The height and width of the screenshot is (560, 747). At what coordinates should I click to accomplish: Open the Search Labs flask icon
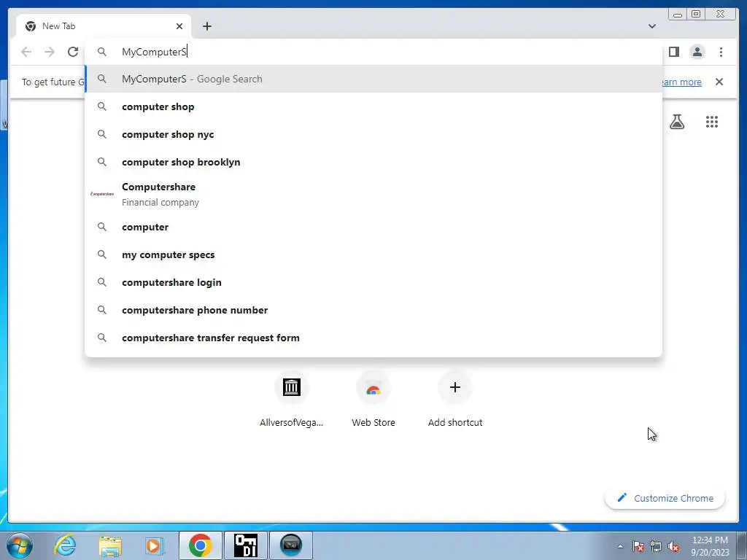point(676,122)
